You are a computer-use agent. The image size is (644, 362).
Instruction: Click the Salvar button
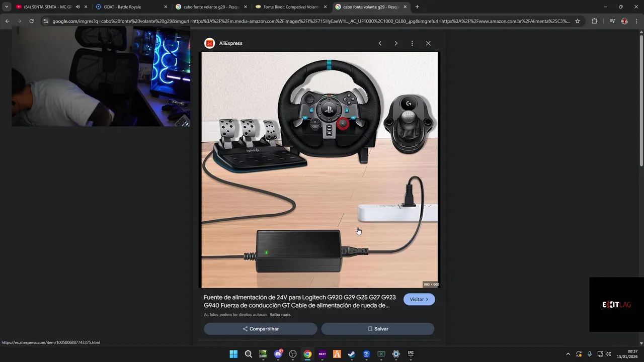[378, 329]
